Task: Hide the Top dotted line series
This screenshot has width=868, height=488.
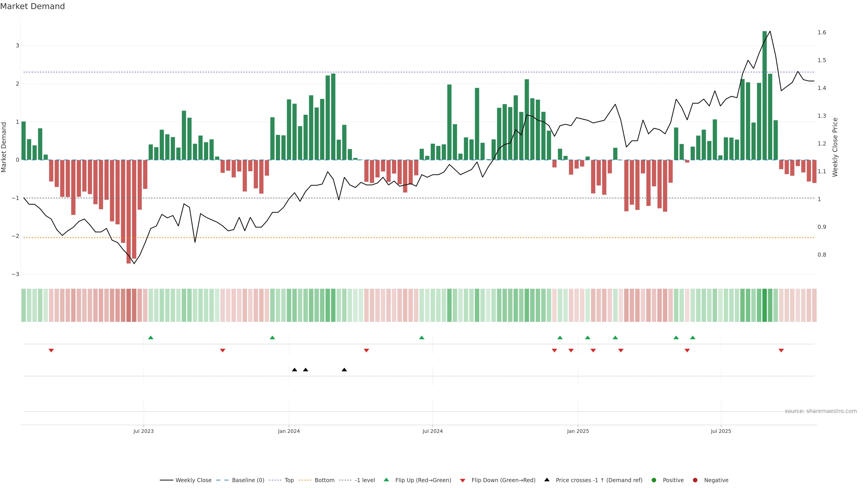Action: 289,480
